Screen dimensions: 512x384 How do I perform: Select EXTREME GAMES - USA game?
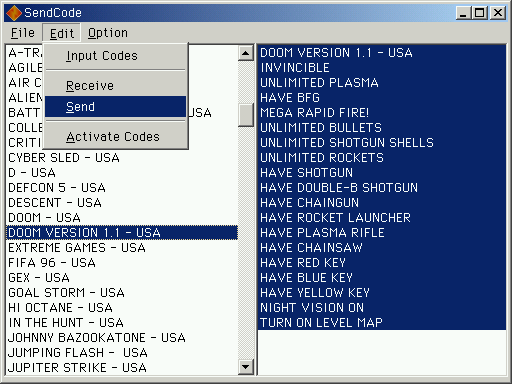122,248
